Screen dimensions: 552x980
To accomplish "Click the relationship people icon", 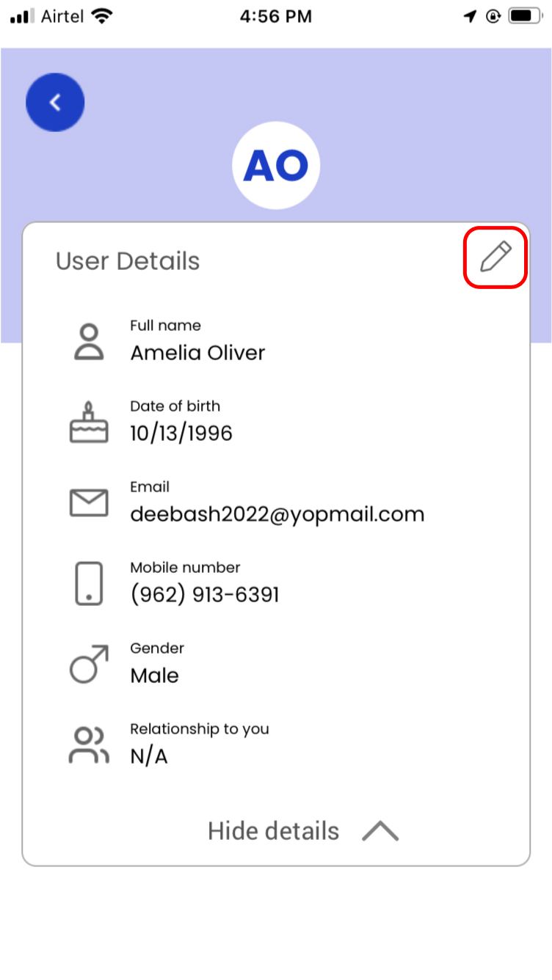I will [x=89, y=745].
